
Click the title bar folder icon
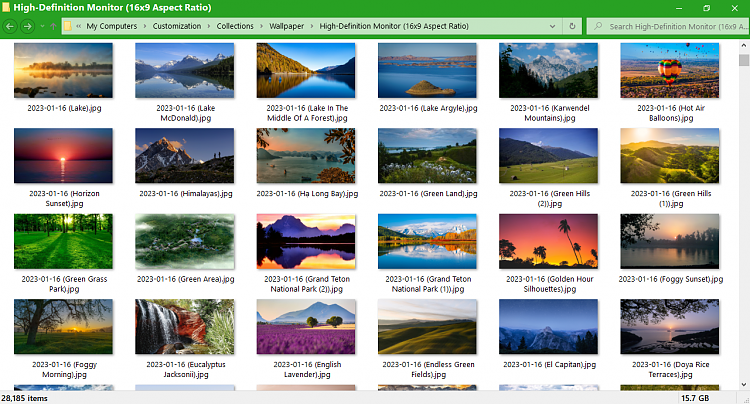coord(6,7)
